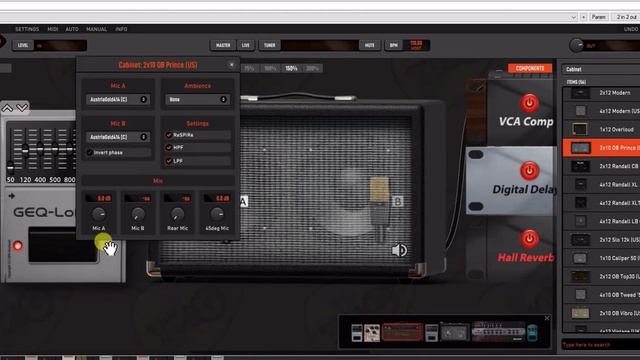Select the 4x10 OB Tweed cabinet
This screenshot has height=360, width=640.
[602, 295]
